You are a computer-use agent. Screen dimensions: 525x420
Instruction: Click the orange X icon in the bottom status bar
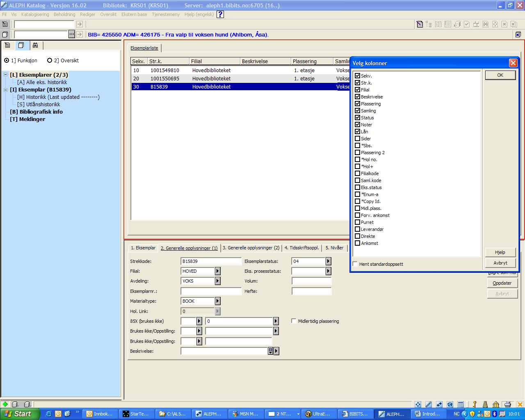point(520,404)
